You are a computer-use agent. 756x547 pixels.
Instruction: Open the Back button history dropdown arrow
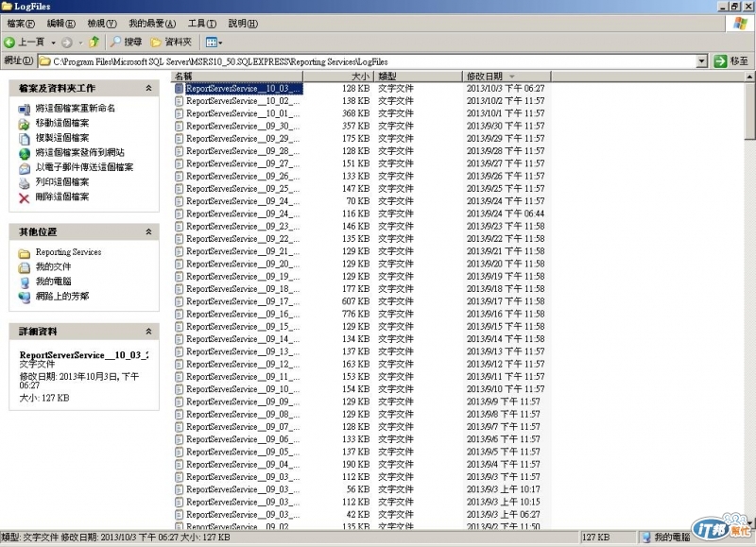(x=53, y=43)
